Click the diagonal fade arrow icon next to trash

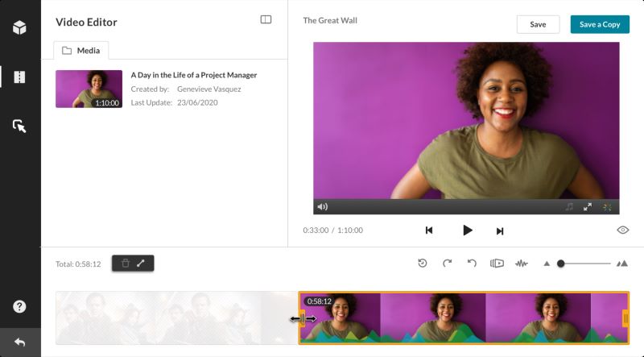[141, 263]
